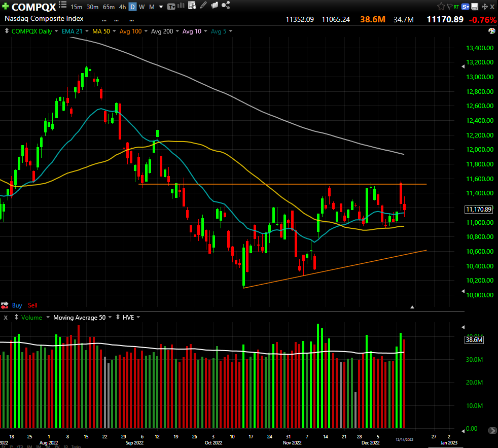Select the pencil drawing tools icon

click(x=203, y=5)
